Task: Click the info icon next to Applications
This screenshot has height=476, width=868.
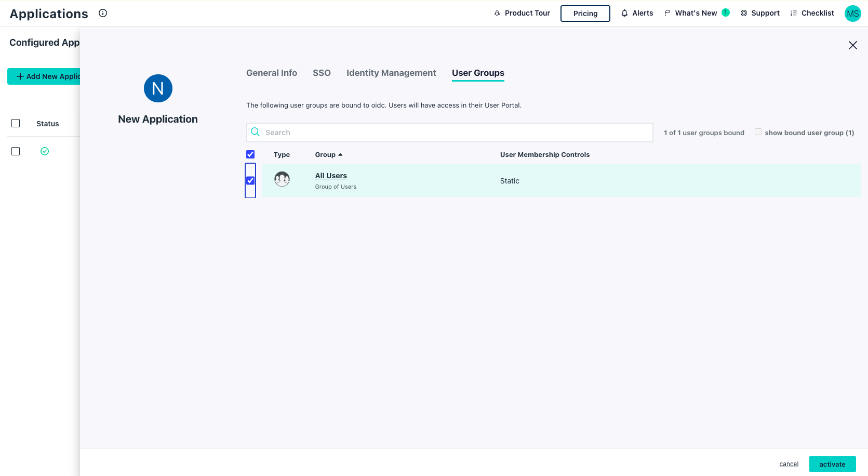Action: coord(103,13)
